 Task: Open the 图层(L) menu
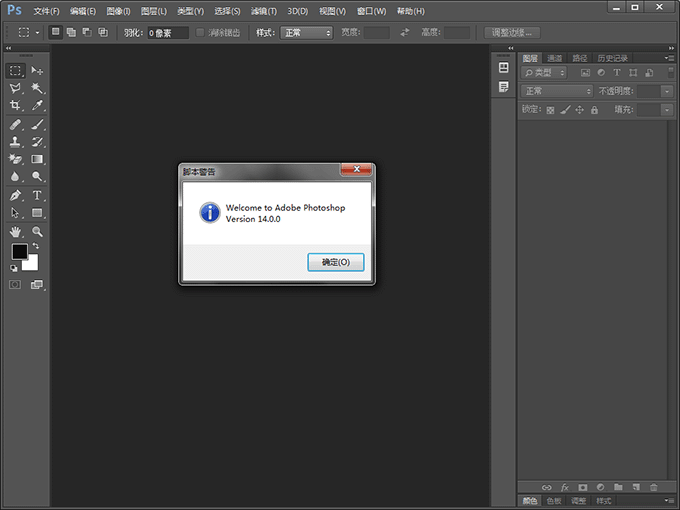[x=154, y=11]
